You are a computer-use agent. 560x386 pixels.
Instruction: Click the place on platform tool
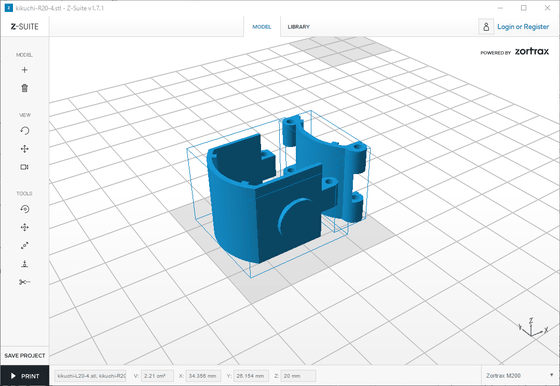click(x=25, y=264)
